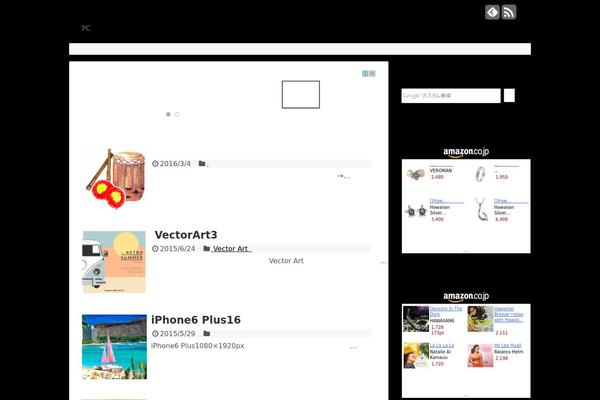Open the VEROMAN ring product image
The height and width of the screenshot is (400, 600).
point(416,175)
